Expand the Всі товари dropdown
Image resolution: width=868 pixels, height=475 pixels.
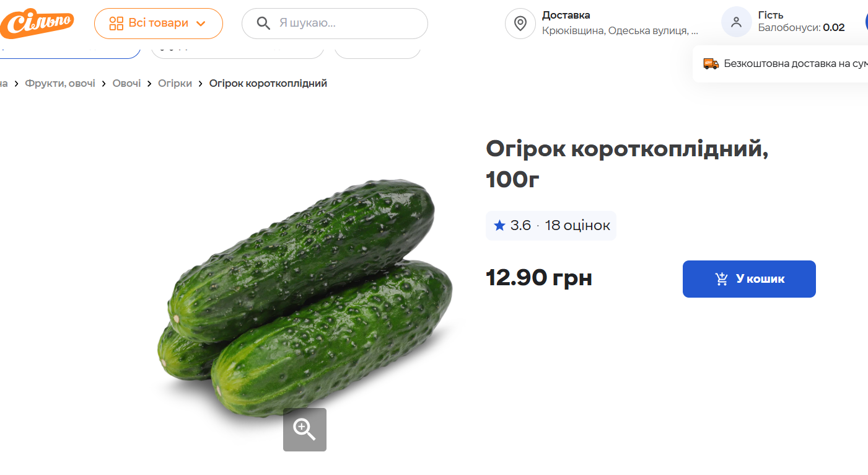[x=158, y=23]
